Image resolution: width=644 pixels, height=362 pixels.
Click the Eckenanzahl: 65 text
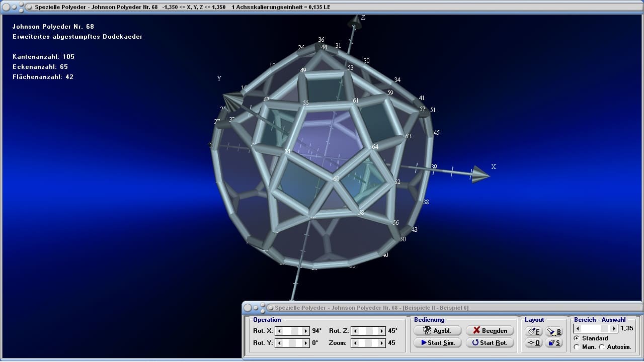click(x=40, y=67)
